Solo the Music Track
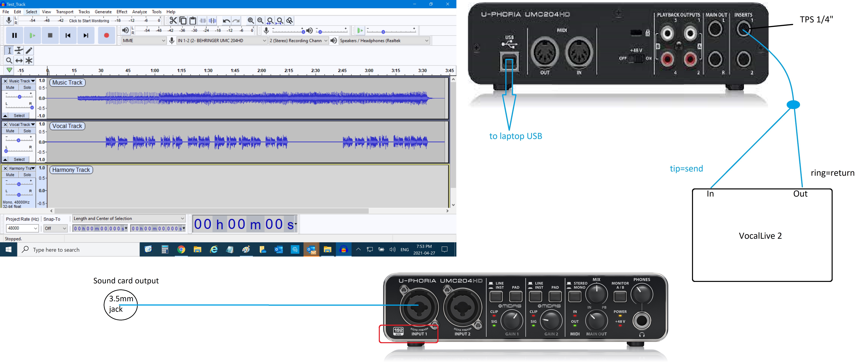 [27, 88]
